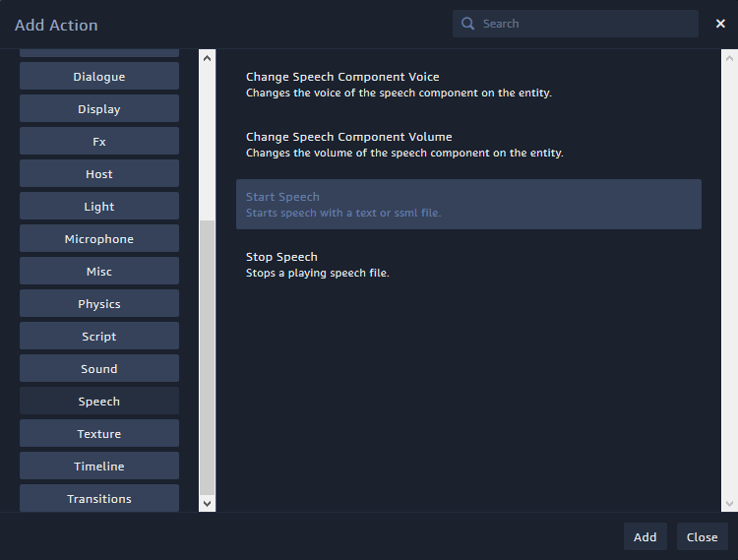Click the Add button
This screenshot has width=738, height=560.
coord(645,536)
